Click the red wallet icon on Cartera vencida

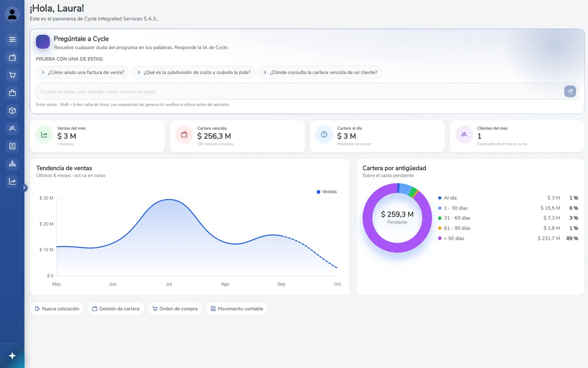click(184, 135)
